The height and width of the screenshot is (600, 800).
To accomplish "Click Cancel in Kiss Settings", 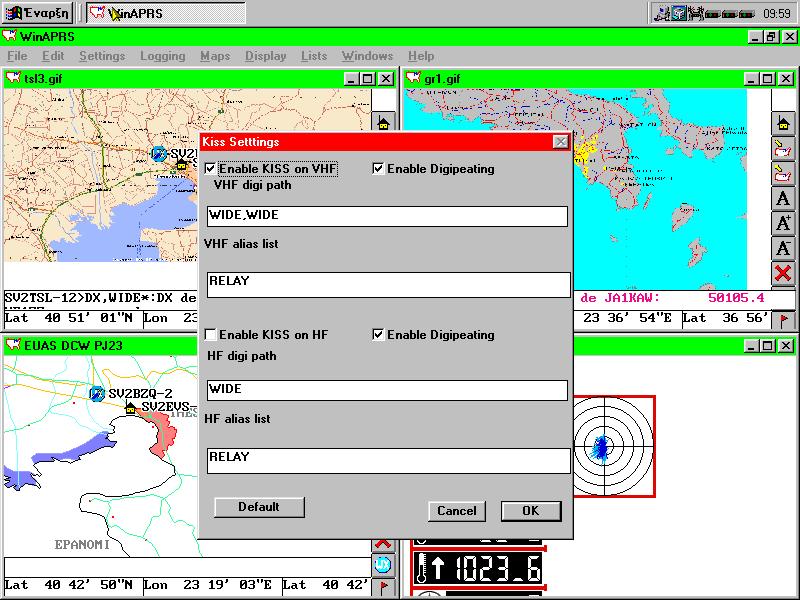I will point(457,511).
